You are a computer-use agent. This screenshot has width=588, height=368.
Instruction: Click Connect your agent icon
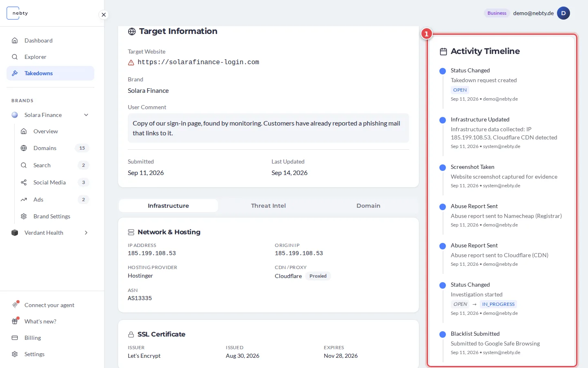pos(15,305)
